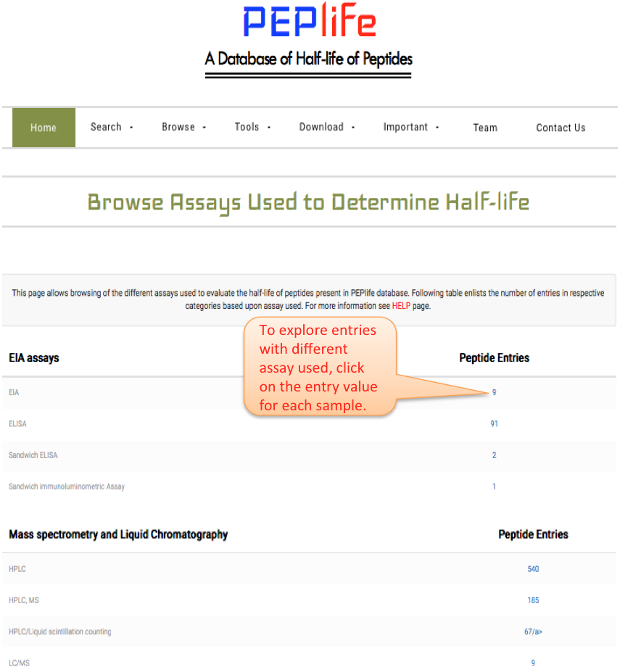Expand the Search dropdown menu
Image resolution: width=620 pixels, height=672 pixels.
112,127
